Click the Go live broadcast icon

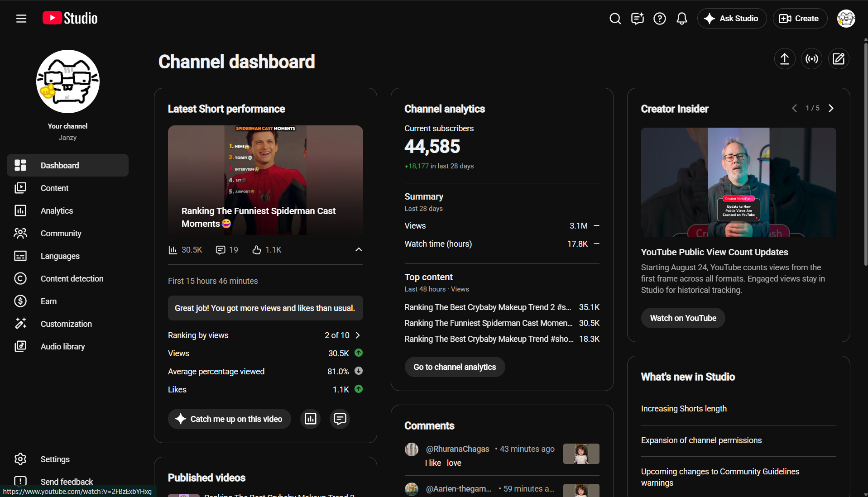click(812, 59)
